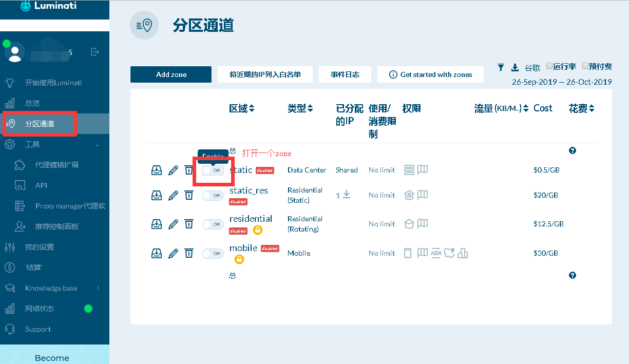This screenshot has width=629, height=364.
Task: Click the lock icon under the residential zone
Action: [x=258, y=230]
